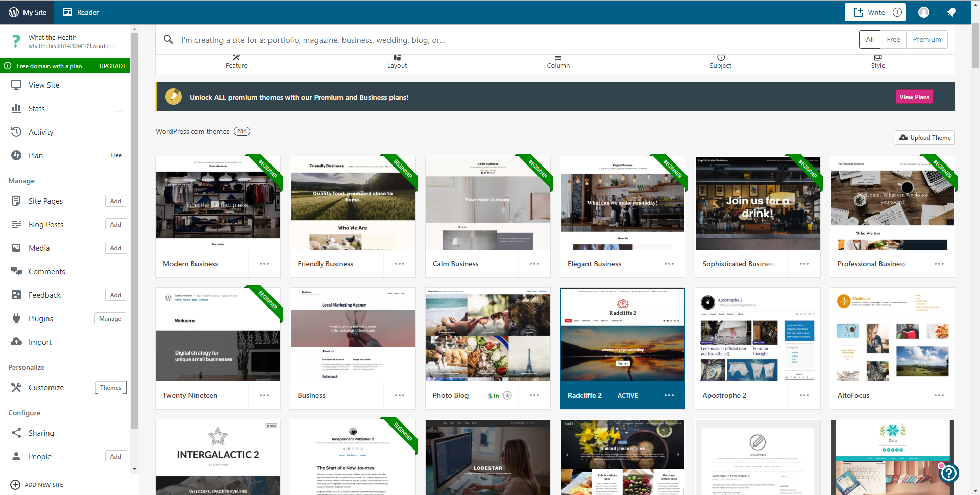Open more options for Elegant Business theme

tap(669, 264)
